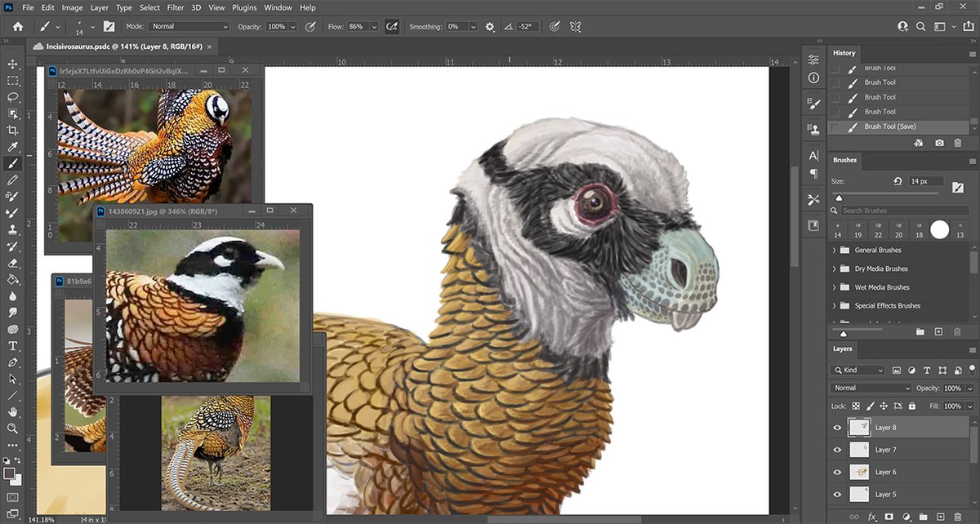Image resolution: width=980 pixels, height=524 pixels.
Task: Open the Image menu
Action: 72,7
